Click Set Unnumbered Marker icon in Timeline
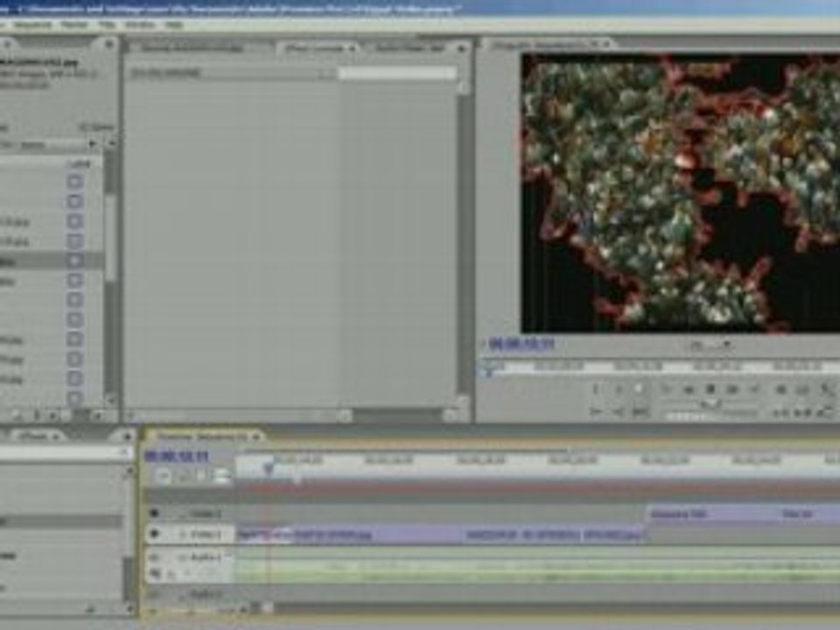The width and height of the screenshot is (840, 630). (x=202, y=475)
